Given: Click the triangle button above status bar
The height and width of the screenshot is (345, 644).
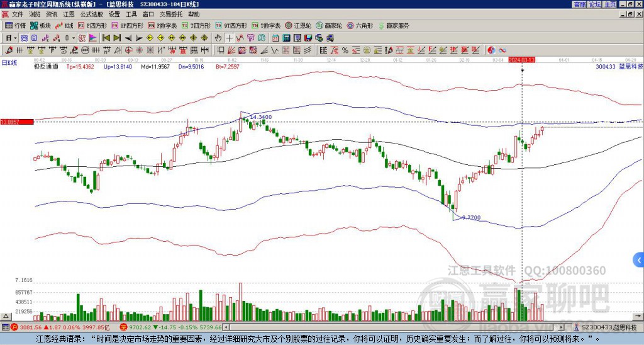Looking at the screenshot, I should click(6, 316).
